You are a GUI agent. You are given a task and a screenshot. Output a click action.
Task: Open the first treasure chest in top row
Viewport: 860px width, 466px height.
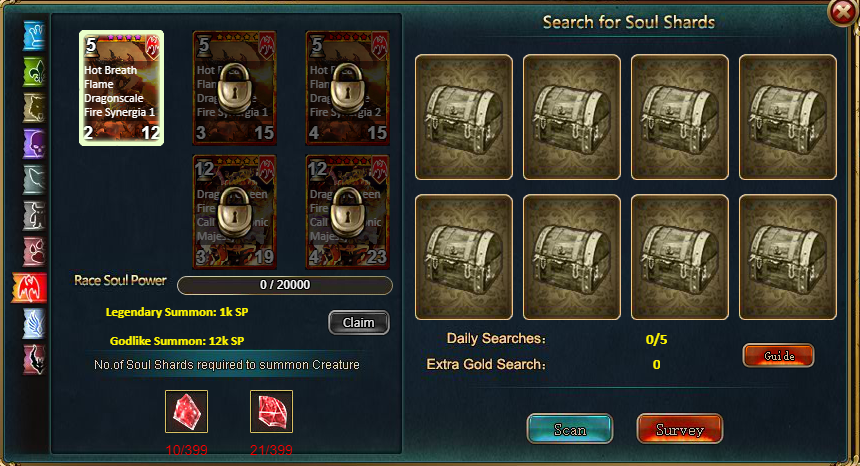(464, 117)
